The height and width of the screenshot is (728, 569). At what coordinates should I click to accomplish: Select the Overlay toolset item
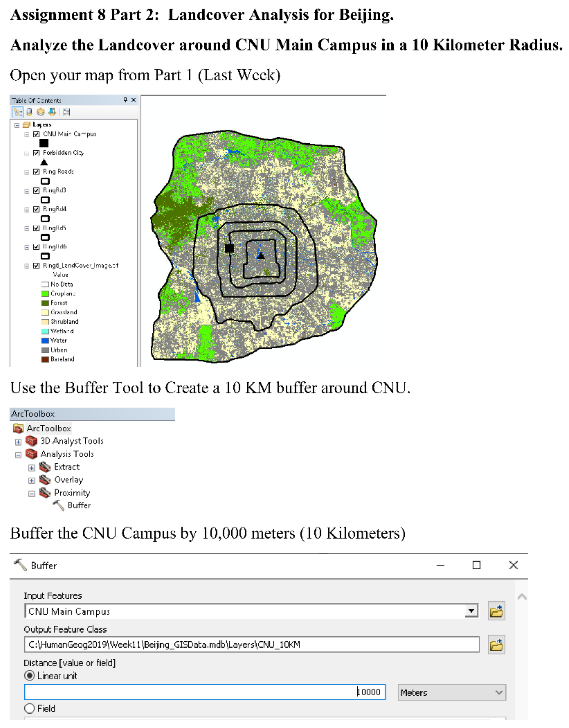coord(69,480)
